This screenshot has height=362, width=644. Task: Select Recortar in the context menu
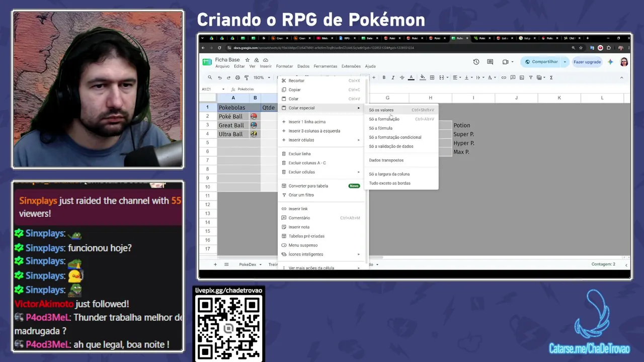320,80
